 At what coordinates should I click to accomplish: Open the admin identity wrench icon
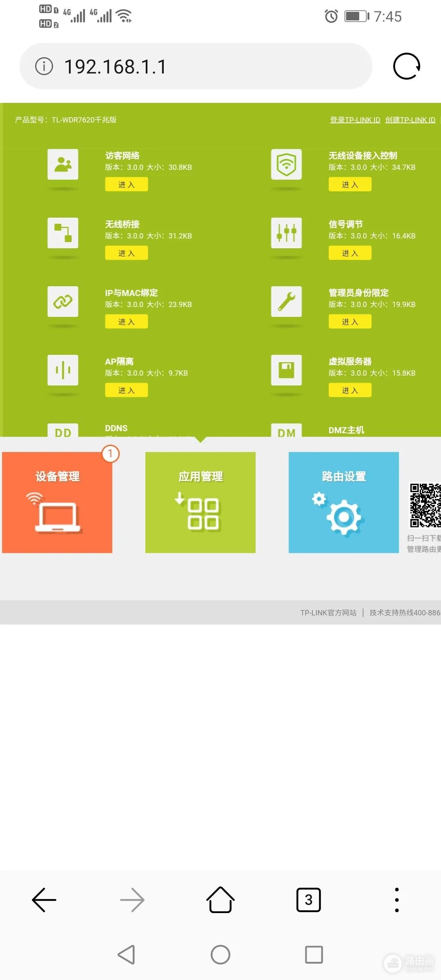286,301
